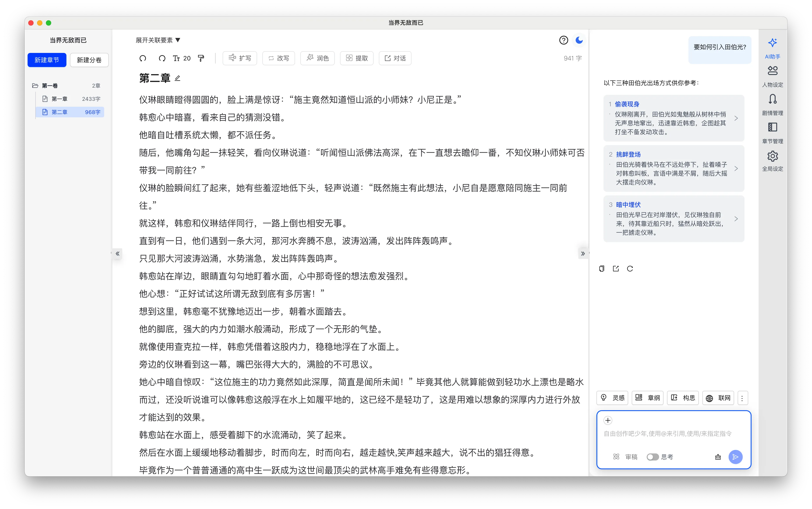Regenerate AI response with refresh icon
This screenshot has height=509, width=812.
pyautogui.click(x=630, y=268)
